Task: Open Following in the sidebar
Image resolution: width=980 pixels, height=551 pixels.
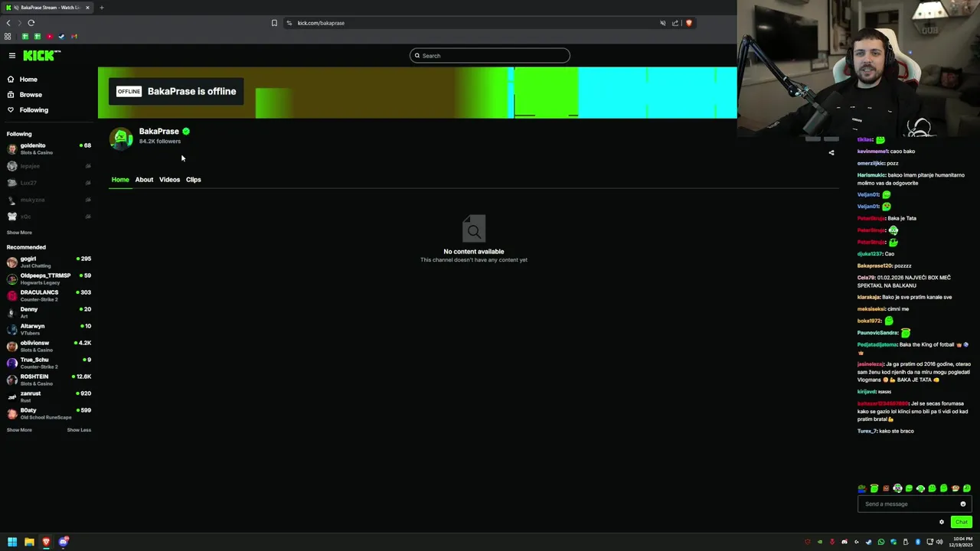Action: coord(34,110)
